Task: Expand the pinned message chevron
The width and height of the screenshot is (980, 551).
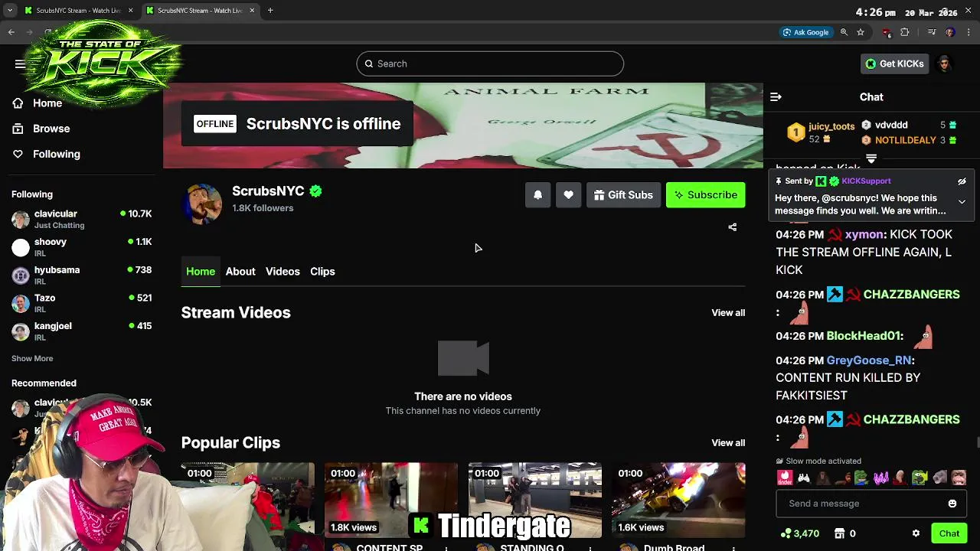Action: pyautogui.click(x=962, y=202)
